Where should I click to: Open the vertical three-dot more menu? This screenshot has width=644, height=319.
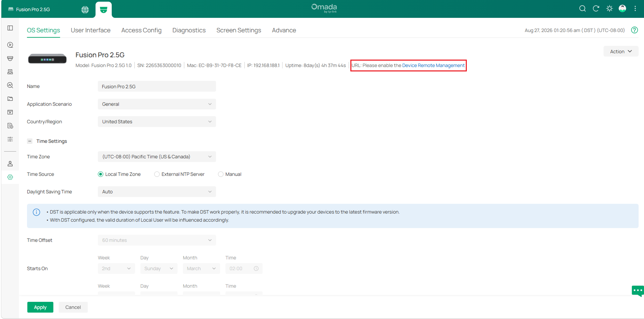(x=635, y=9)
